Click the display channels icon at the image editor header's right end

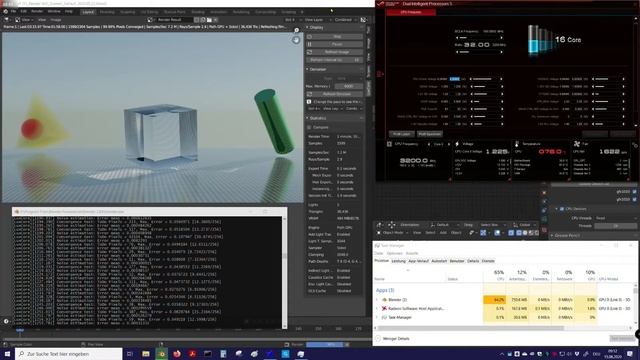[363, 20]
